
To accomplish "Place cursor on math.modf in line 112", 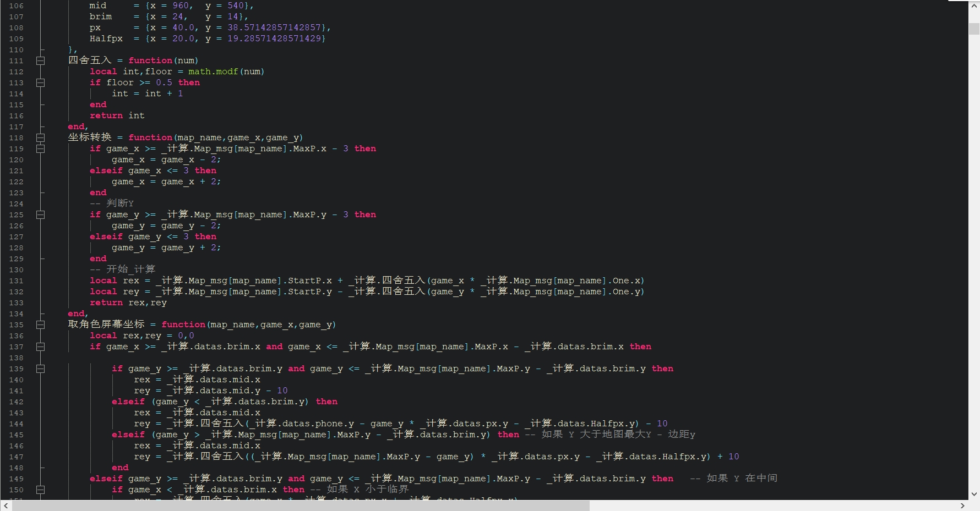I will click(213, 72).
